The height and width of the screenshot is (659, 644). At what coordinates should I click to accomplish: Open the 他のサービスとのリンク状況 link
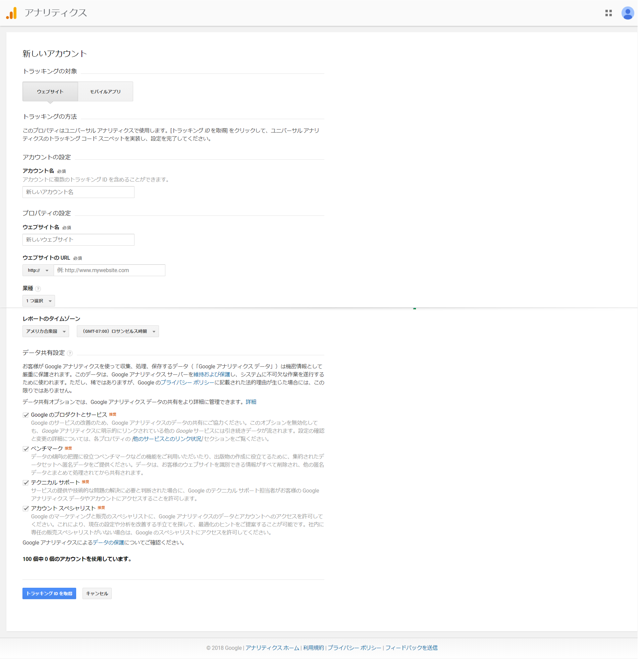click(167, 439)
